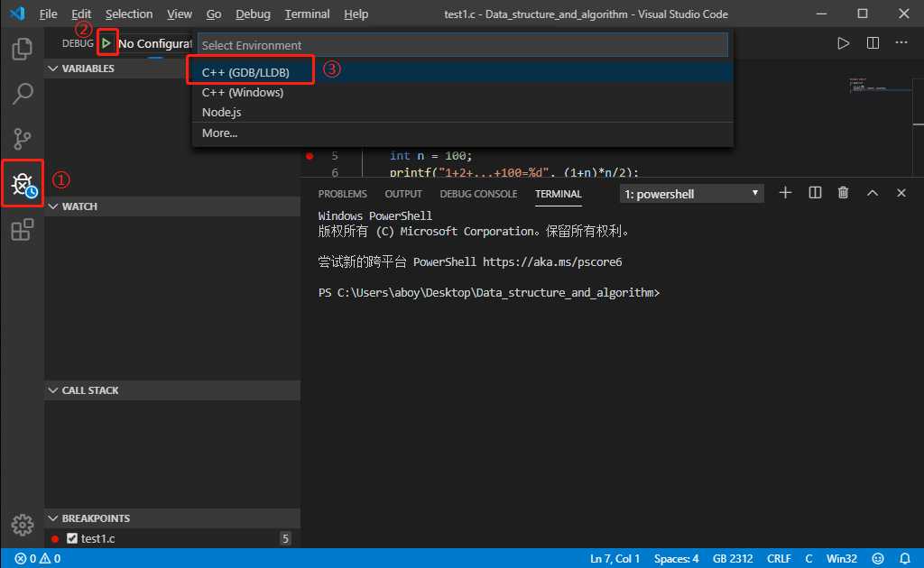Open notifications bell in status bar

click(x=904, y=558)
